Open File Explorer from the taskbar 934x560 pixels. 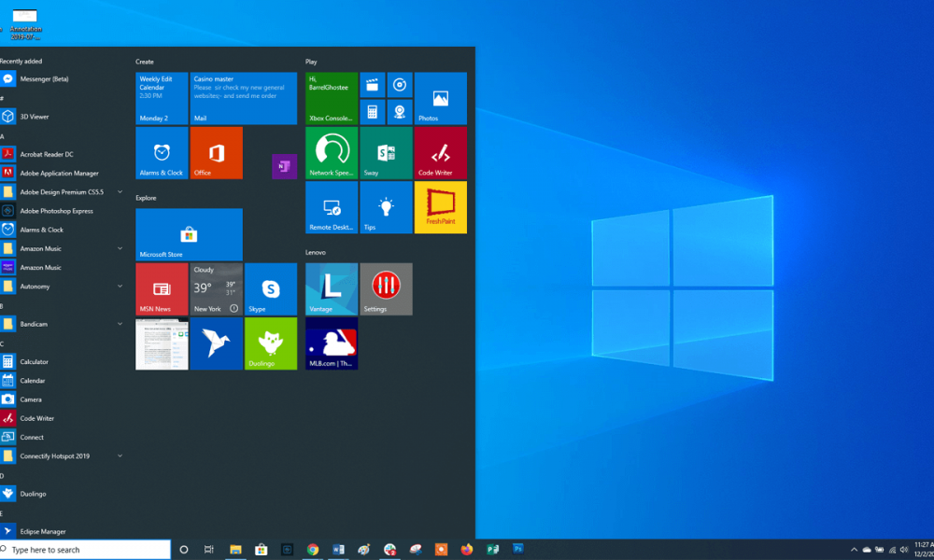pos(236,550)
